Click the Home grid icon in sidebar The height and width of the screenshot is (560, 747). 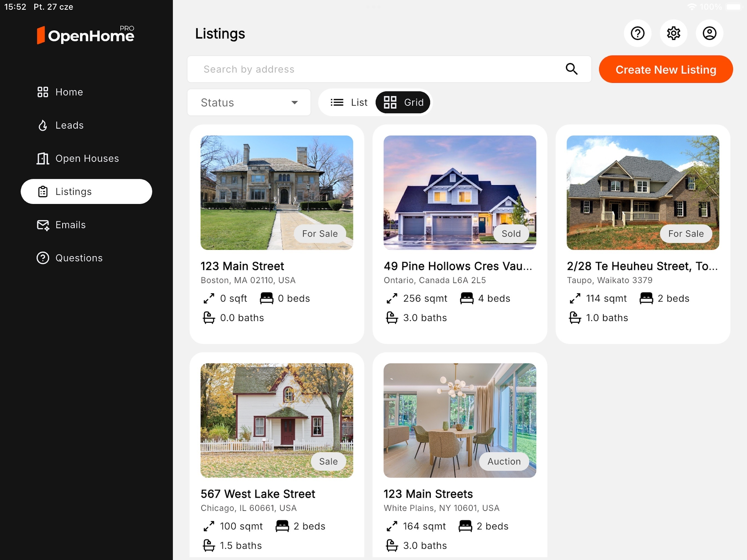pyautogui.click(x=43, y=92)
